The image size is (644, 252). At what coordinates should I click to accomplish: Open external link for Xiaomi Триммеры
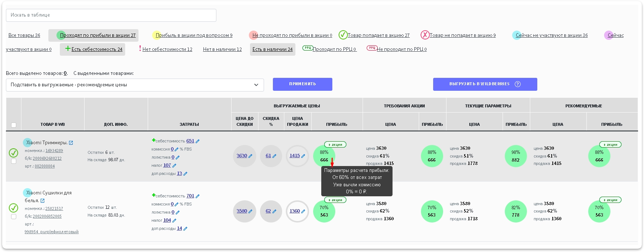pos(71,143)
